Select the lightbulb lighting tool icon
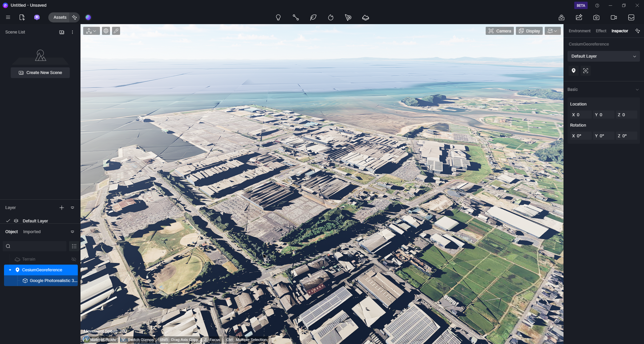 [278, 17]
